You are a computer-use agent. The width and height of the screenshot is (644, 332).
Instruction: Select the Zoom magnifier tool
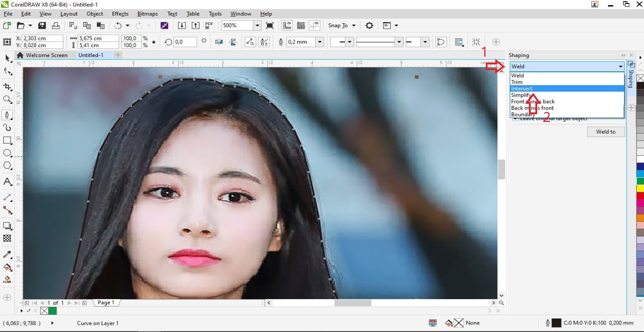tap(7, 99)
